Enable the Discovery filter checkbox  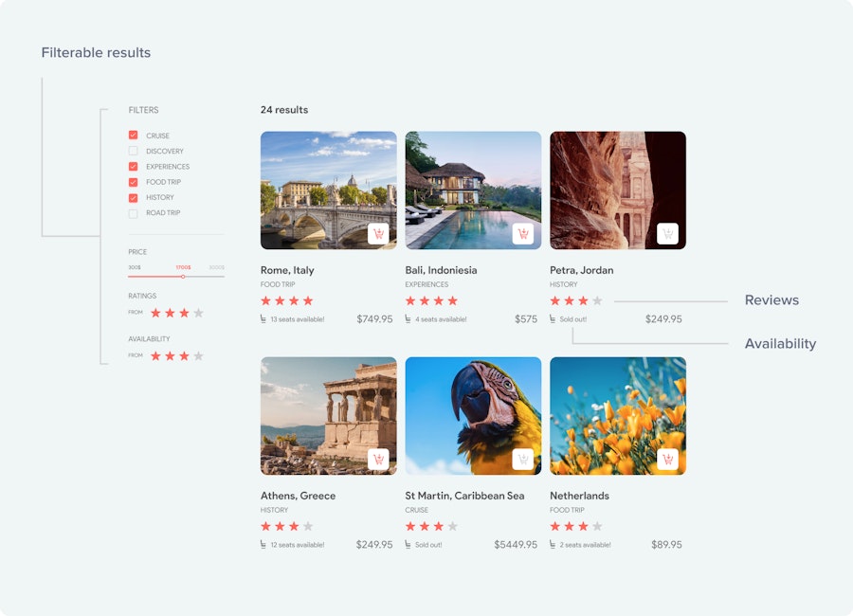tap(133, 151)
